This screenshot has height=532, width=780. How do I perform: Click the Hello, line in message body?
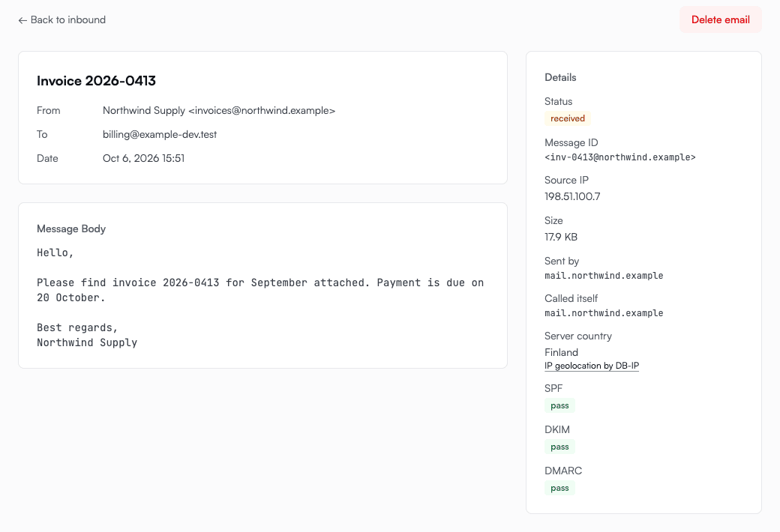click(x=55, y=253)
